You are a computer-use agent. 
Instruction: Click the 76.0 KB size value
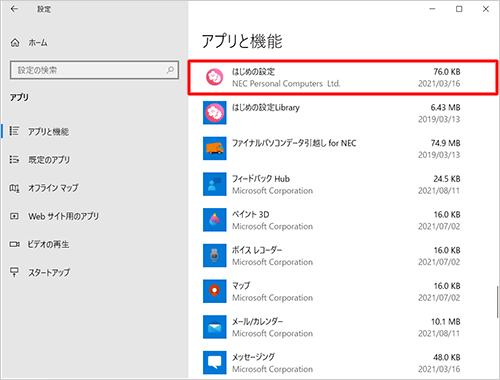click(x=447, y=72)
